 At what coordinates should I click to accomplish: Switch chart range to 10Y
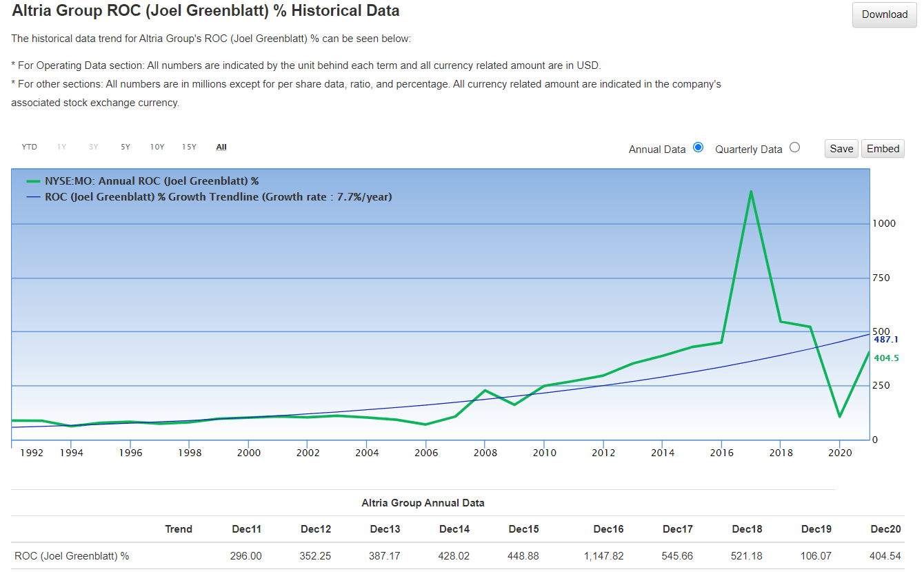pos(157,147)
